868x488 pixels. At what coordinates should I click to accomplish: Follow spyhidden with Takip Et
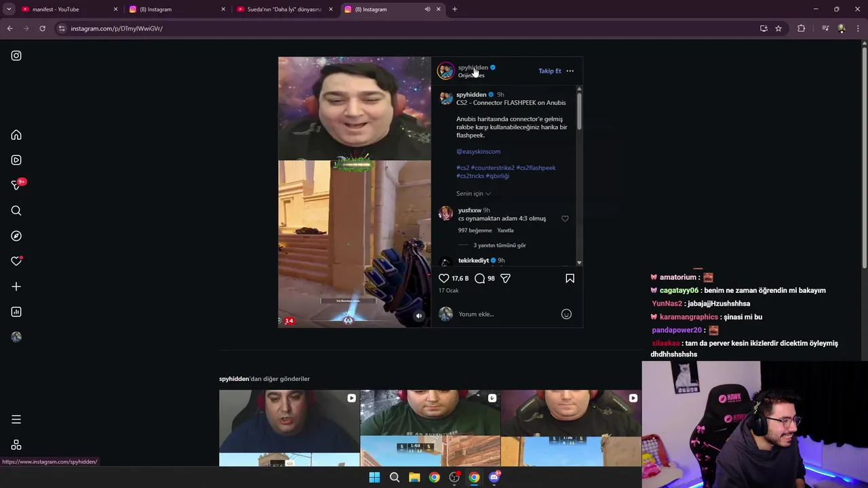click(549, 70)
